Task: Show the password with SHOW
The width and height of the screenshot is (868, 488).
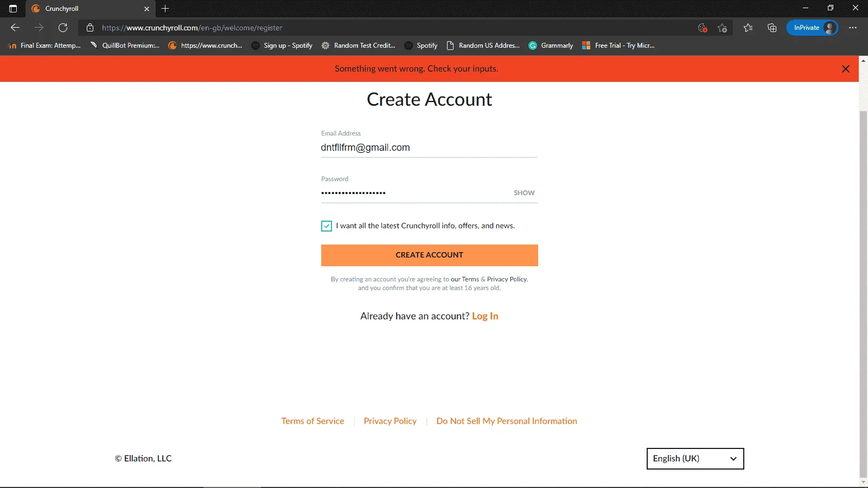Action: (524, 193)
